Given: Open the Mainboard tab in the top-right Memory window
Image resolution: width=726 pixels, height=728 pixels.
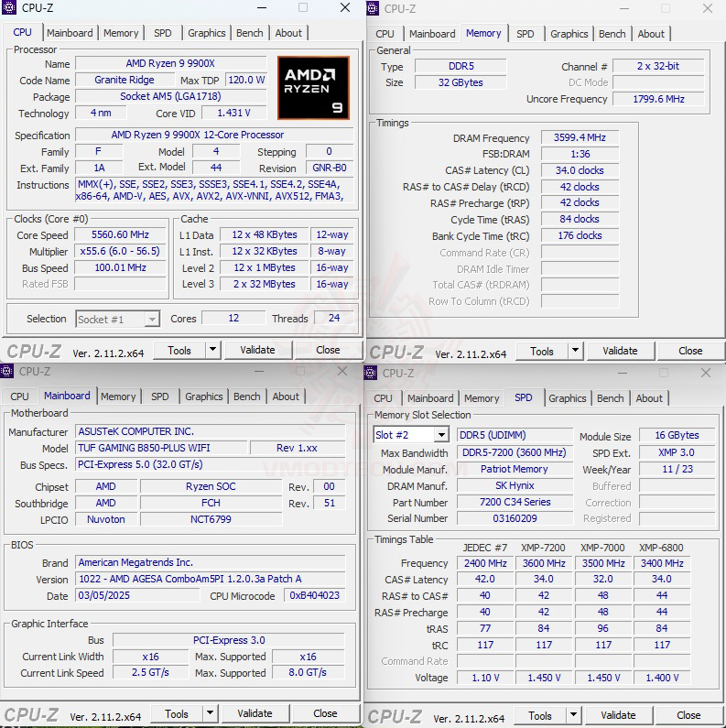Looking at the screenshot, I should (x=432, y=34).
